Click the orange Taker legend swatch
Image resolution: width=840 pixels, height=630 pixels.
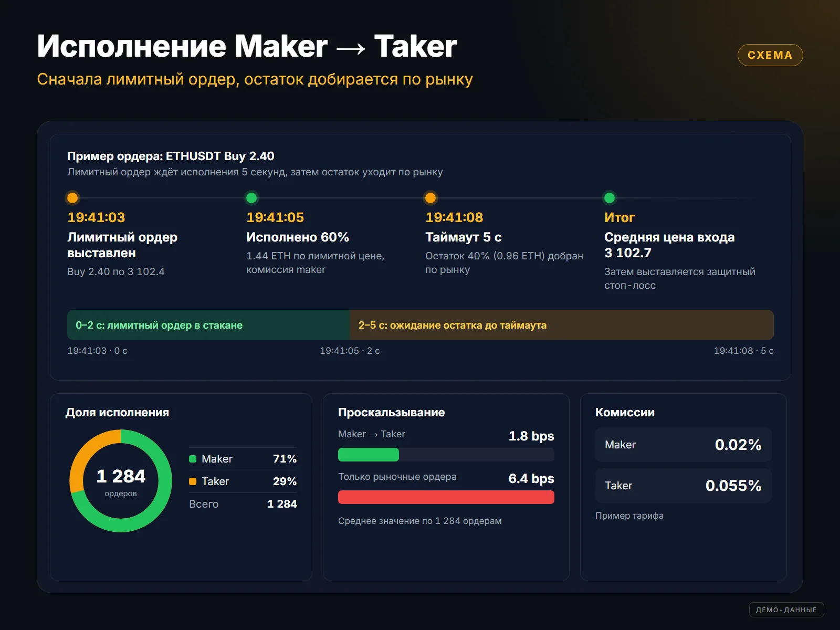pos(193,481)
